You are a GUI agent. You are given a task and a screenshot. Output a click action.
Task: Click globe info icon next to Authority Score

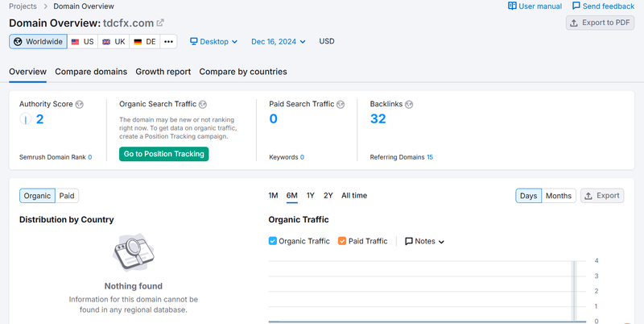(80, 105)
